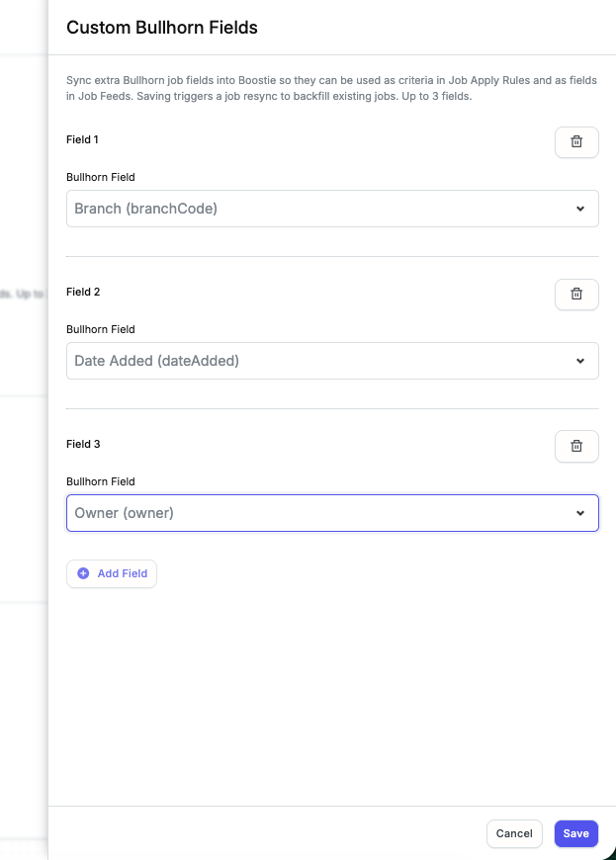616x860 pixels.
Task: Open the Branch (branchCode) dropdown
Action: click(332, 209)
